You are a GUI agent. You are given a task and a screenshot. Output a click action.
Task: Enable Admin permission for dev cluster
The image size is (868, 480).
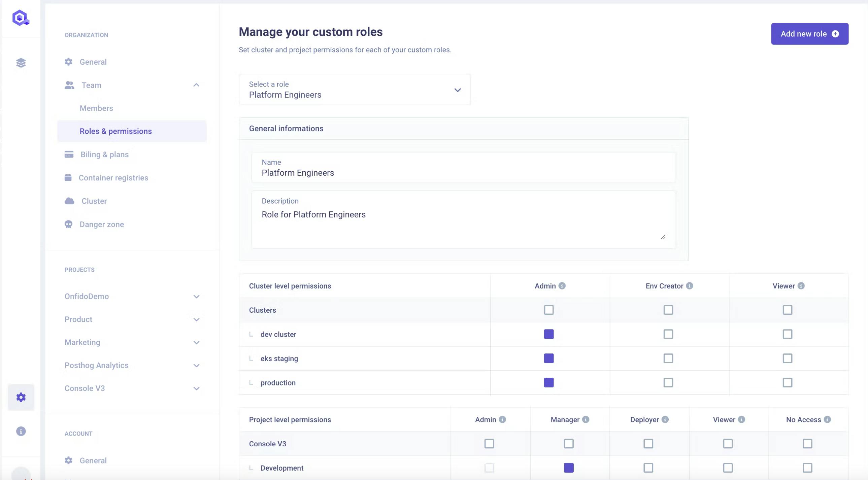pyautogui.click(x=549, y=334)
